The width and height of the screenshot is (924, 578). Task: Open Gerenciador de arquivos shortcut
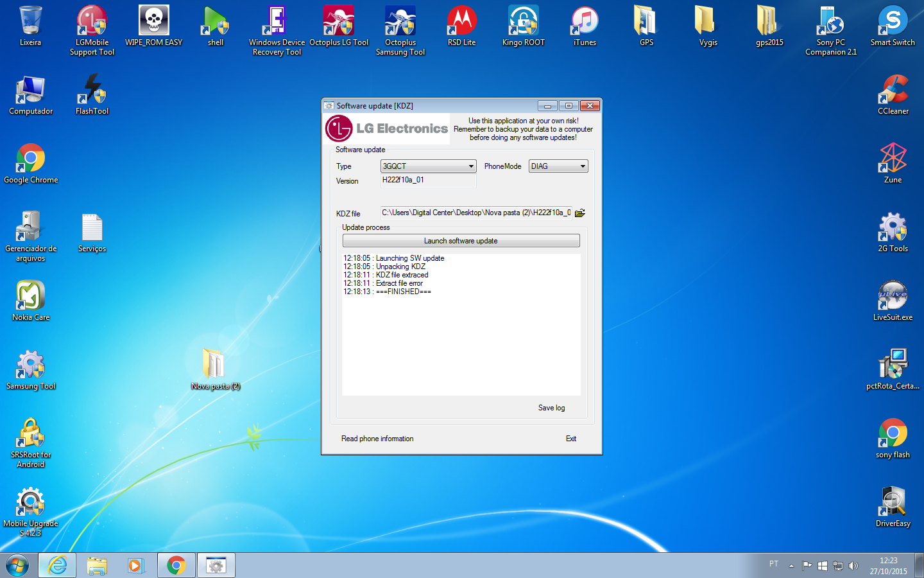click(31, 236)
